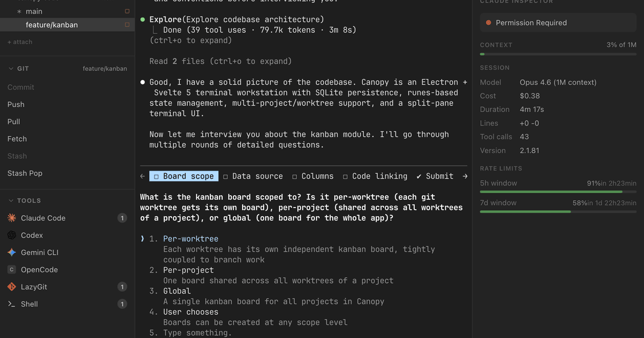
Task: Click the attach button in sidebar
Action: pos(20,42)
